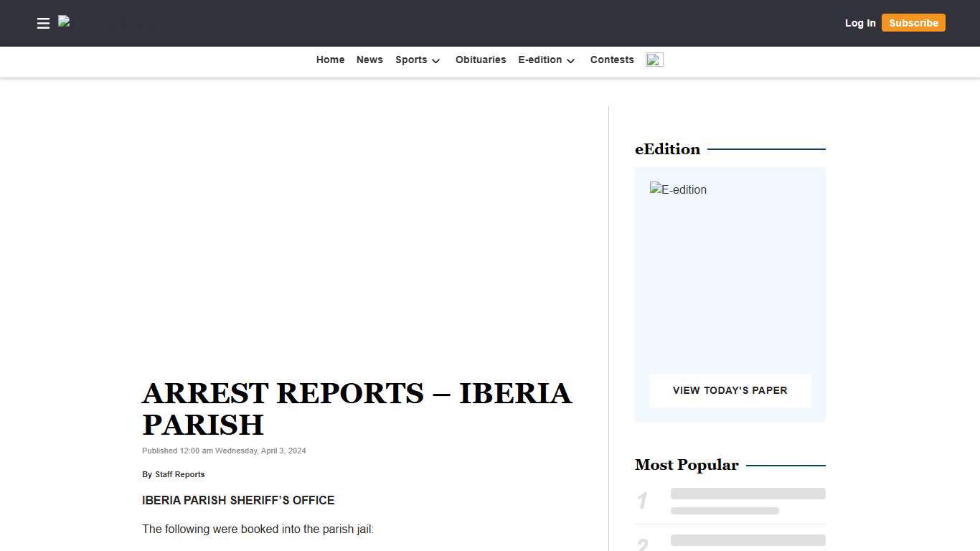Go to the News section
Screen dimensions: 980x551
(369, 60)
